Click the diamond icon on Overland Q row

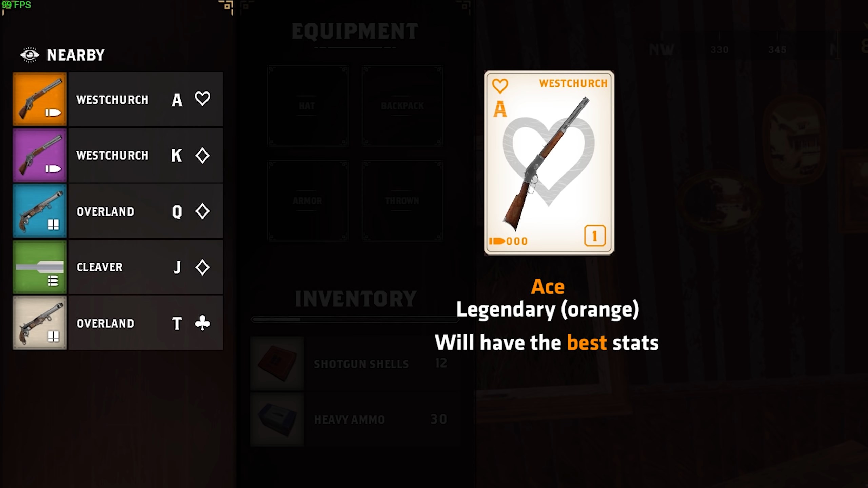pyautogui.click(x=202, y=211)
